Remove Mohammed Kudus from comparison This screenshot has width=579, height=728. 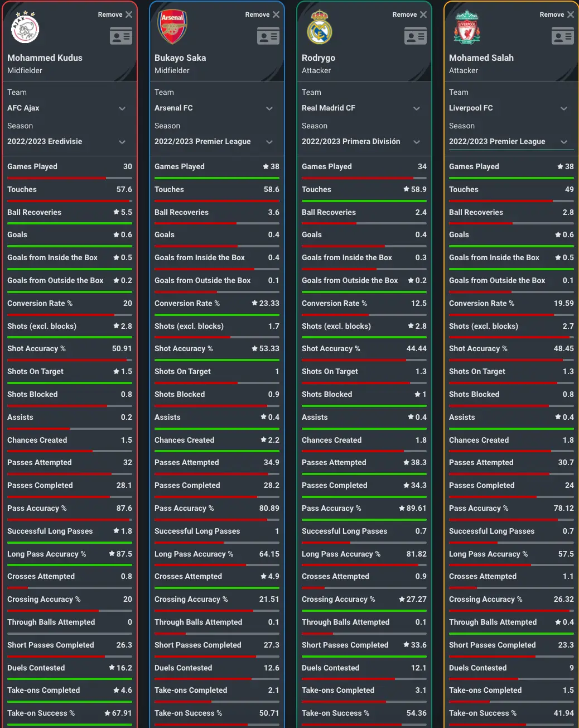(115, 15)
